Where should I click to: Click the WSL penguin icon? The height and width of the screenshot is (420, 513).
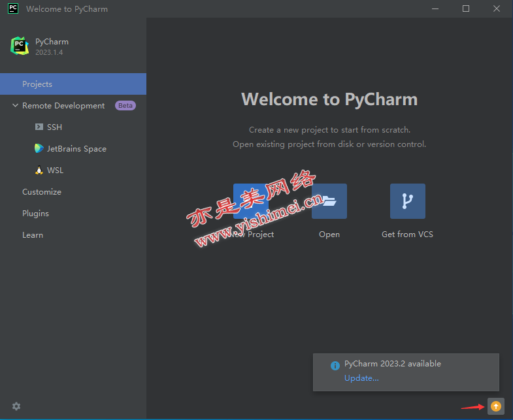[x=39, y=170]
